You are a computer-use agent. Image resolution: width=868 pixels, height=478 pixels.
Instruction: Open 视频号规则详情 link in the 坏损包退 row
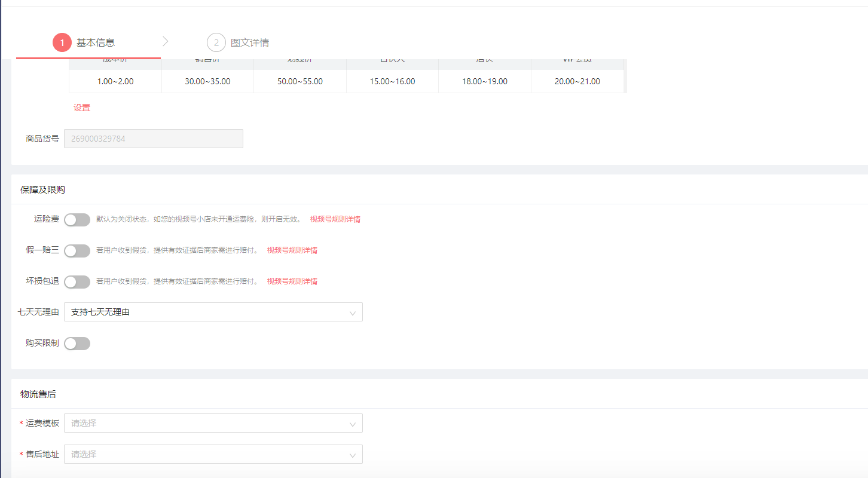(x=292, y=281)
